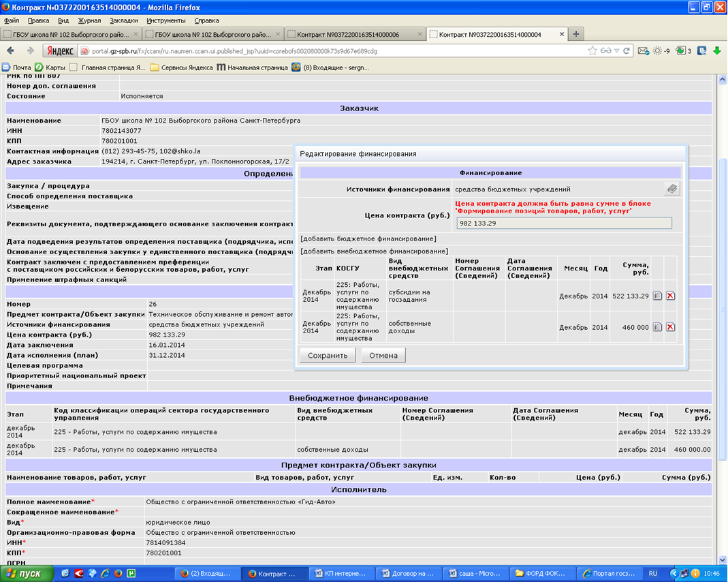Open the Справка menu

pyautogui.click(x=206, y=20)
